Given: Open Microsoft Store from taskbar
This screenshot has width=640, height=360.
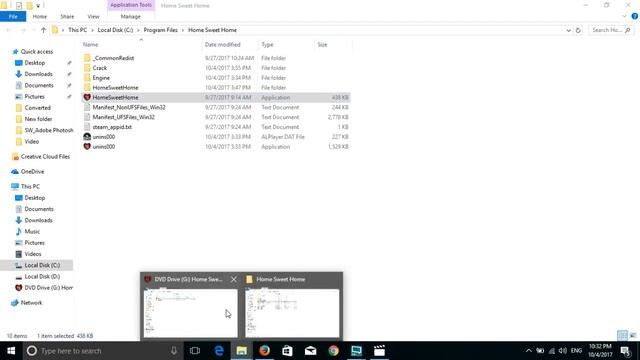Looking at the screenshot, I should click(287, 351).
